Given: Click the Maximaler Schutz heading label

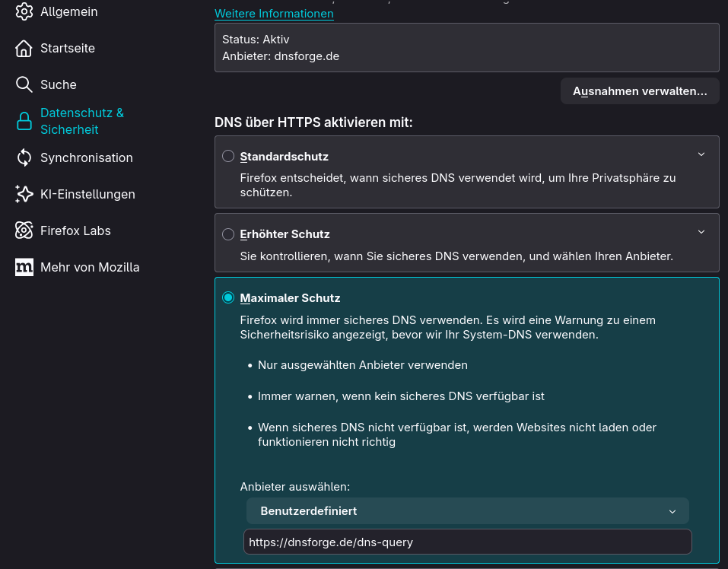Looking at the screenshot, I should click(x=290, y=298).
